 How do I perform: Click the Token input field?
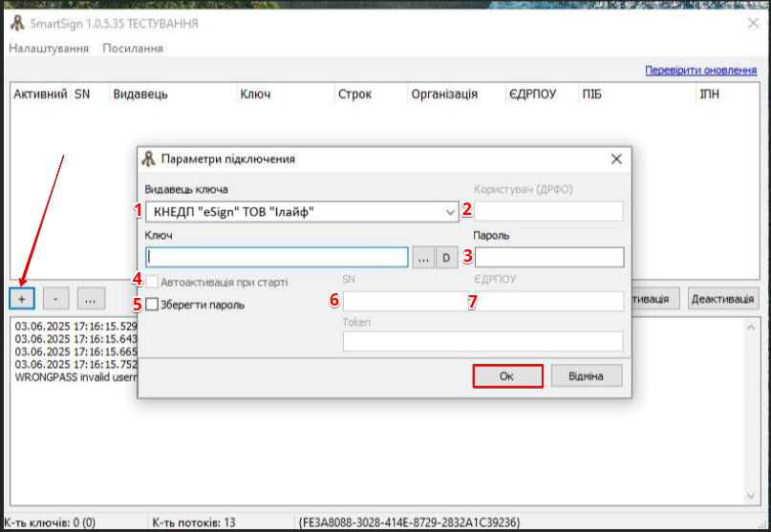click(x=482, y=341)
